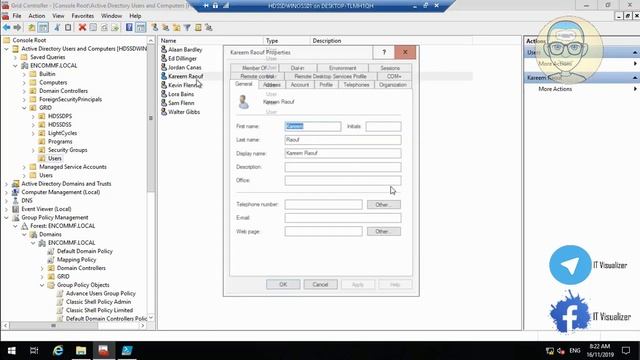Collapse the Group Policy Objects node
Screen dimensions: 640x360
[42, 285]
